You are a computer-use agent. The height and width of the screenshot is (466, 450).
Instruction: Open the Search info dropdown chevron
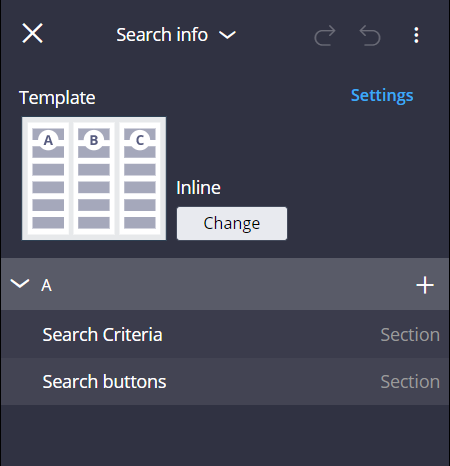coord(227,35)
